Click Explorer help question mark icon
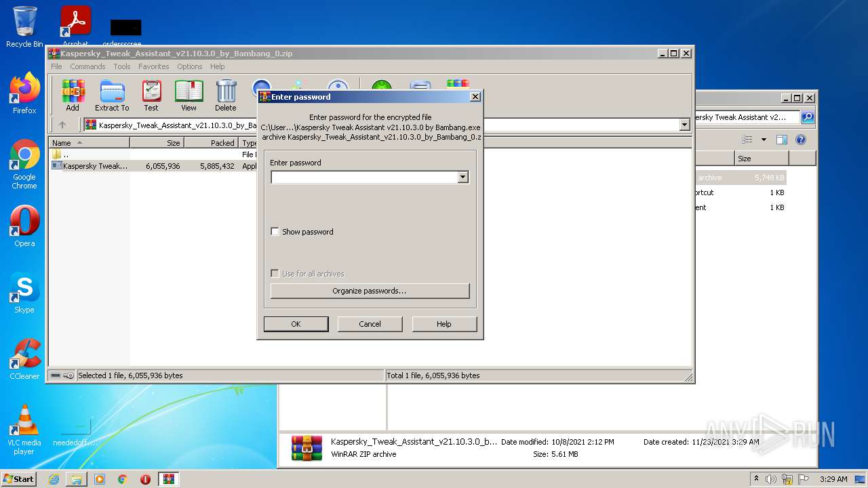 800,140
